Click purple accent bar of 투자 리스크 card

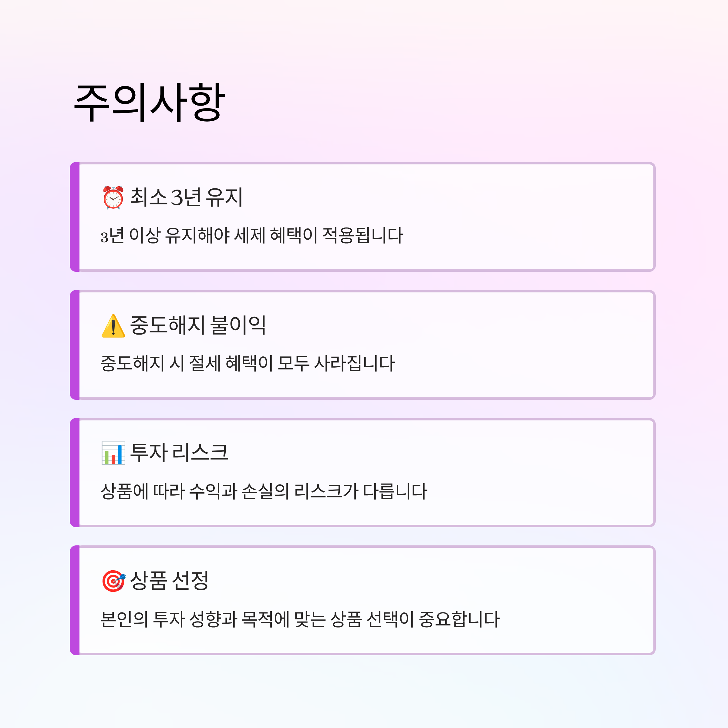(75, 473)
